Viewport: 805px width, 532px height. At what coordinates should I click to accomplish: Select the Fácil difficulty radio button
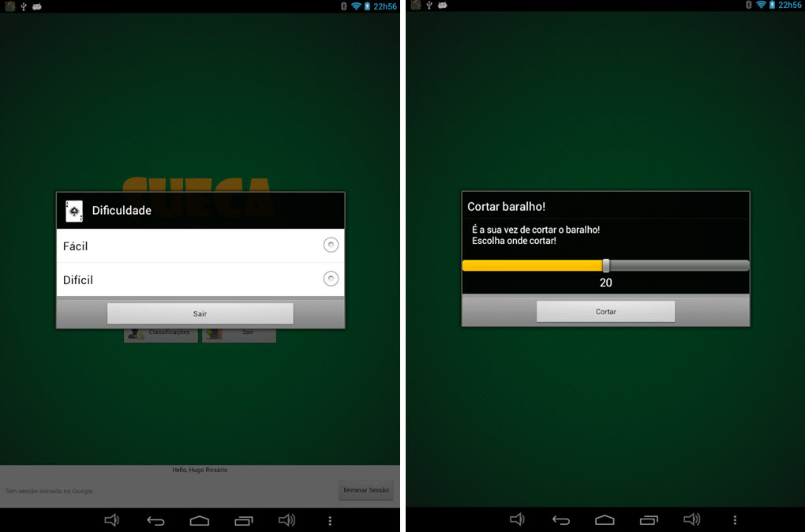[331, 245]
